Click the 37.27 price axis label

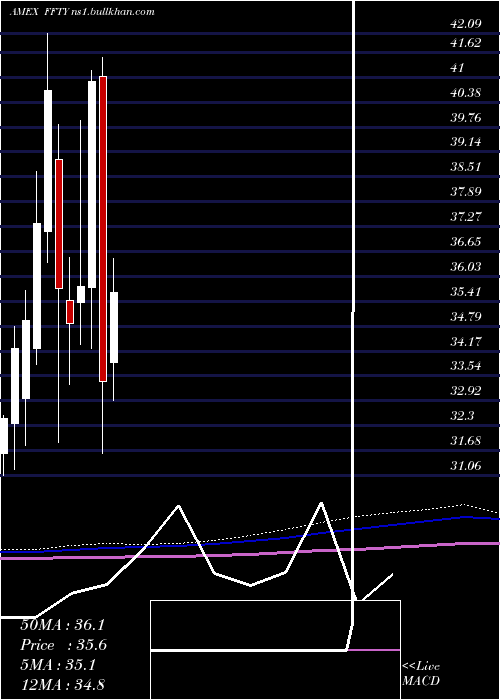point(466,217)
